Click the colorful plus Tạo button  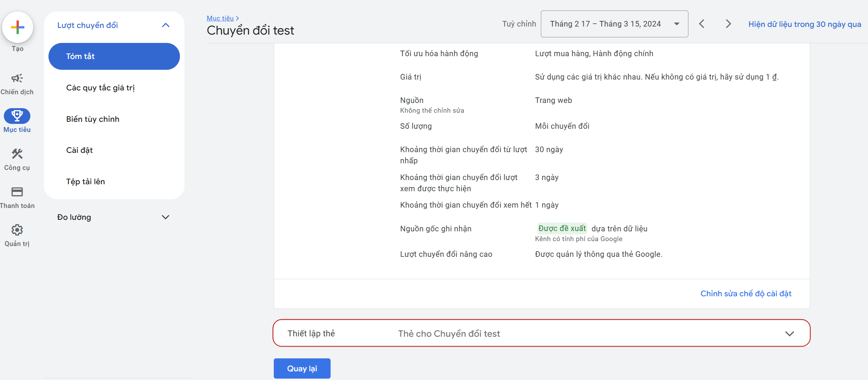tap(17, 27)
